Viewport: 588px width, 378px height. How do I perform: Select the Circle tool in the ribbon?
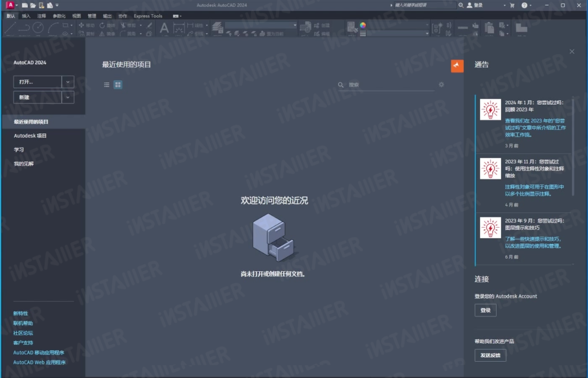38,28
